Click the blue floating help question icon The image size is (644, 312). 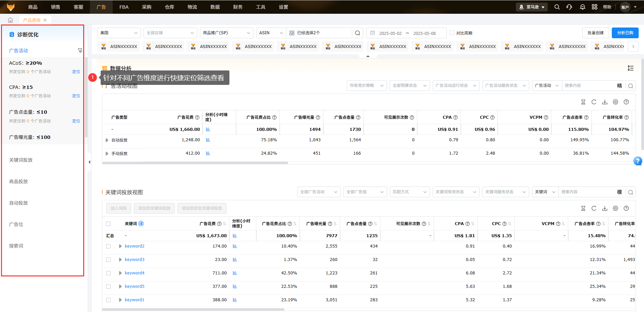(x=637, y=161)
